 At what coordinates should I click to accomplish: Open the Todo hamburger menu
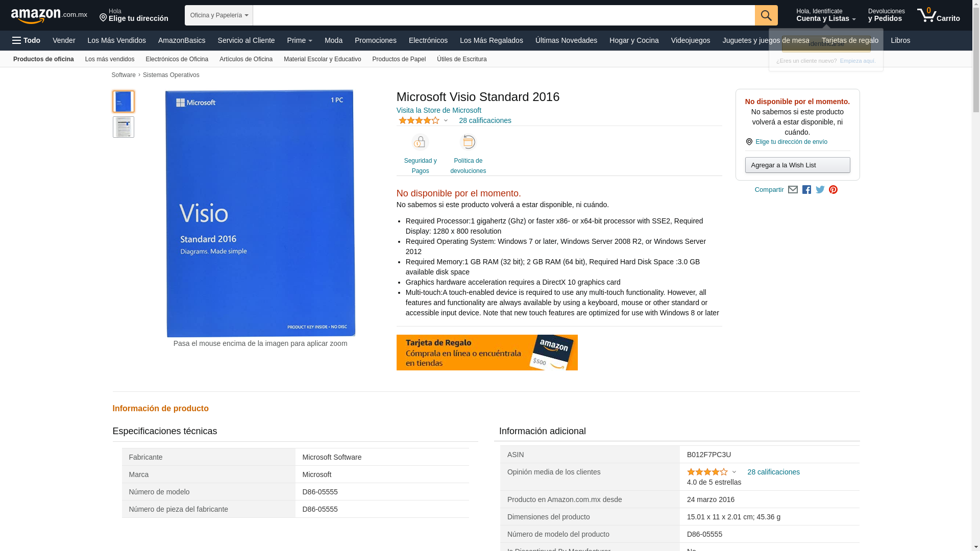[27, 40]
